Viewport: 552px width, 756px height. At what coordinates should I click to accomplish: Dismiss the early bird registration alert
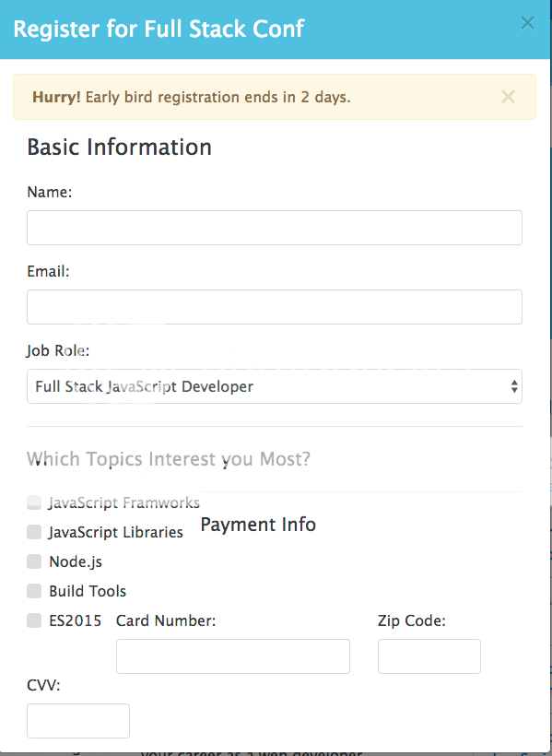coord(508,97)
